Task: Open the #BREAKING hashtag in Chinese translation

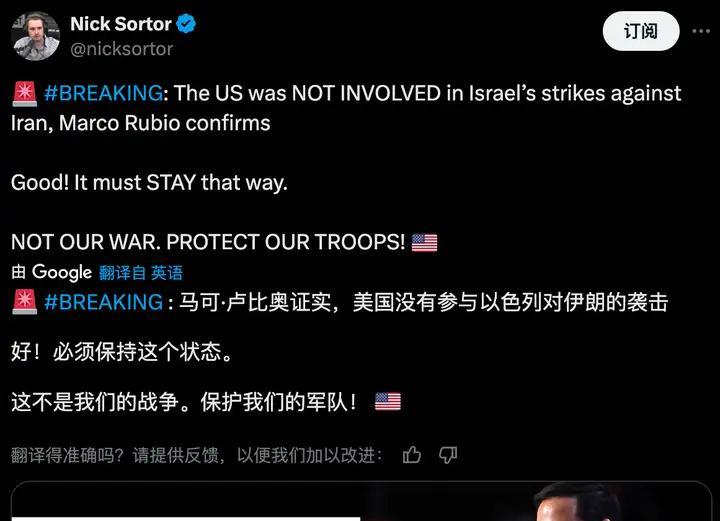Action: 103,302
